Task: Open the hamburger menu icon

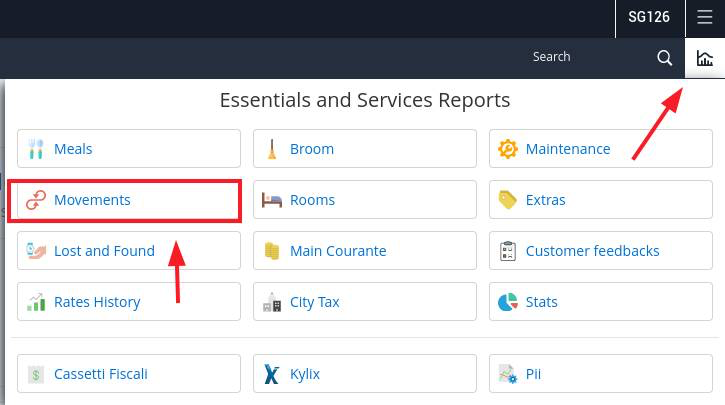Action: coord(705,17)
